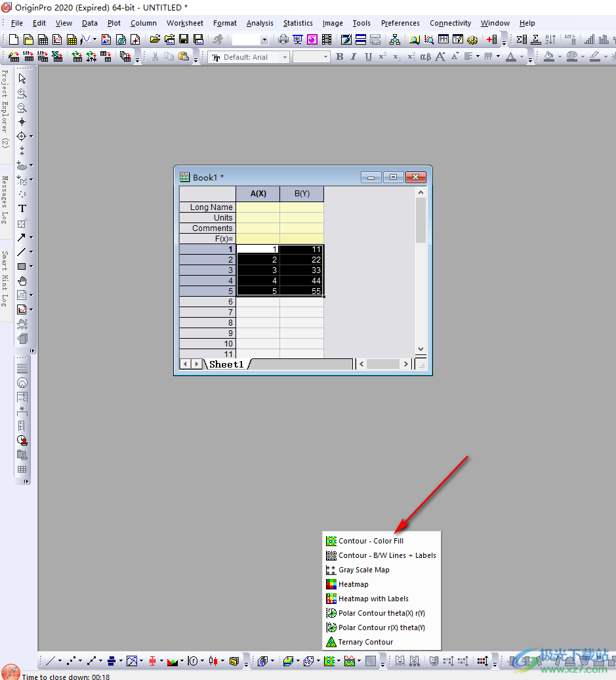Expand the Data Reader tool dropdown arrow
Screen dimensions: 616x680
tap(31, 136)
